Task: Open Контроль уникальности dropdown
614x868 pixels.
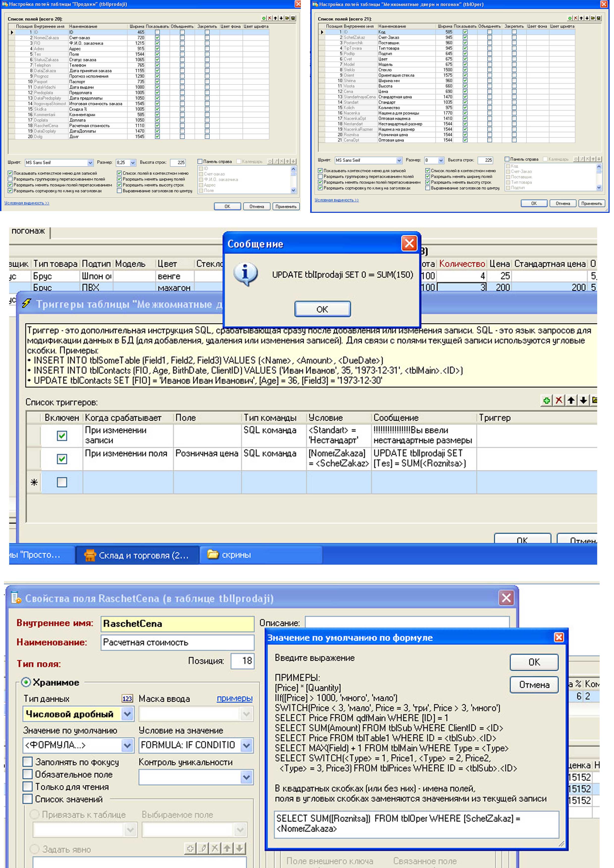Action: coord(247,777)
